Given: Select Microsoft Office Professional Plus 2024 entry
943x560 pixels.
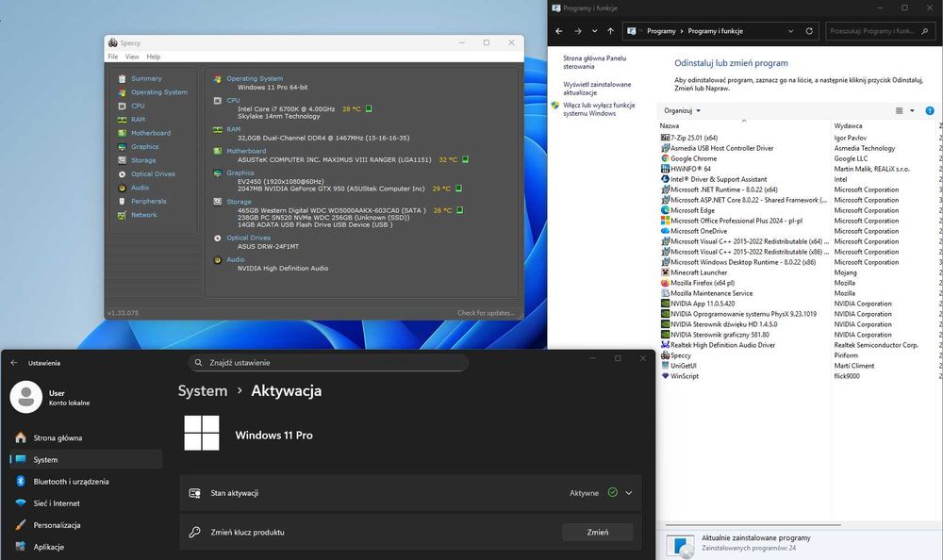Looking at the screenshot, I should [732, 221].
